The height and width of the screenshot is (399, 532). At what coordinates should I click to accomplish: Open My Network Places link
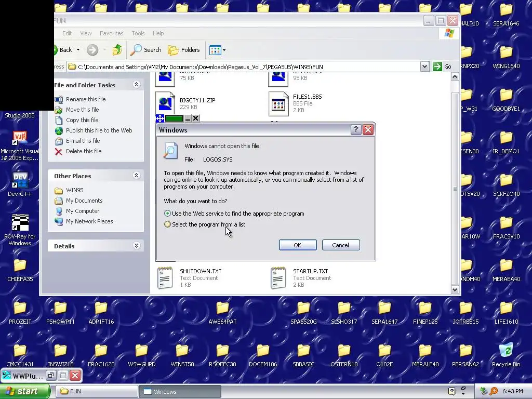coord(89,221)
